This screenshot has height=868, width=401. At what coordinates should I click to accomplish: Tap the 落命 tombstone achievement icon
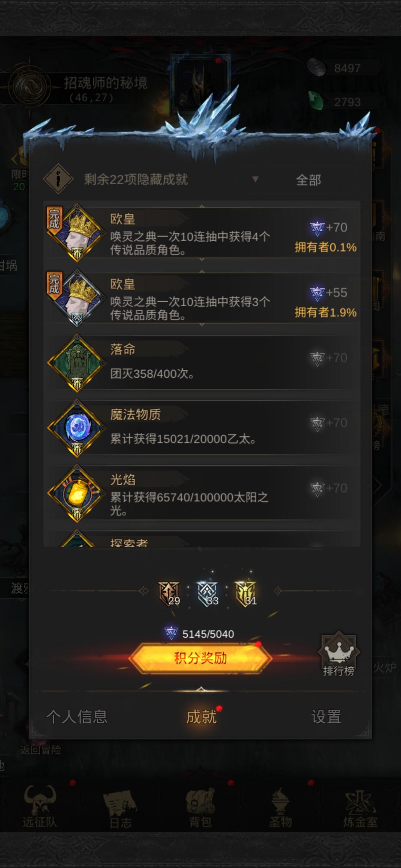coord(77,363)
